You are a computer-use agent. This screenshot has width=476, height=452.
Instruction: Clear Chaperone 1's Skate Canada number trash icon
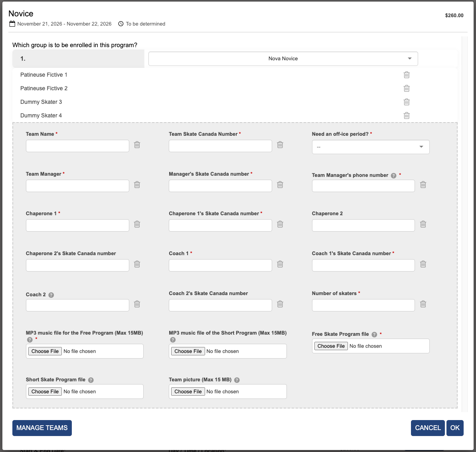pos(280,224)
